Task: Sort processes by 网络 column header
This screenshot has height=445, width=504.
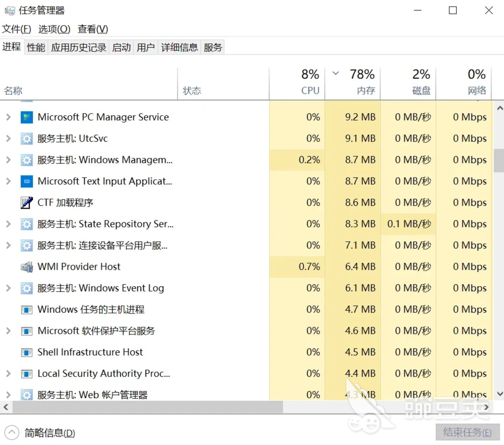Action: 464,84
